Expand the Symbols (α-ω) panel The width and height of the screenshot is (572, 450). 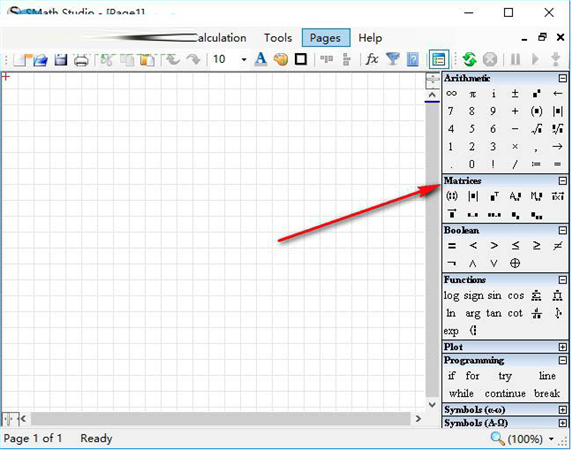coord(563,410)
